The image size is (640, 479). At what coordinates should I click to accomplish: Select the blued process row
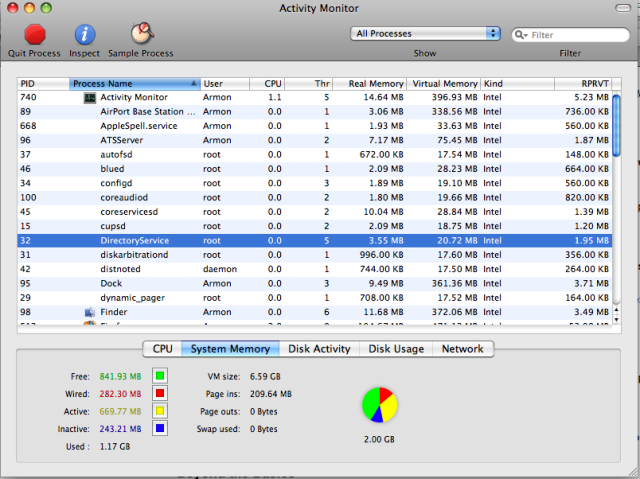pyautogui.click(x=314, y=169)
